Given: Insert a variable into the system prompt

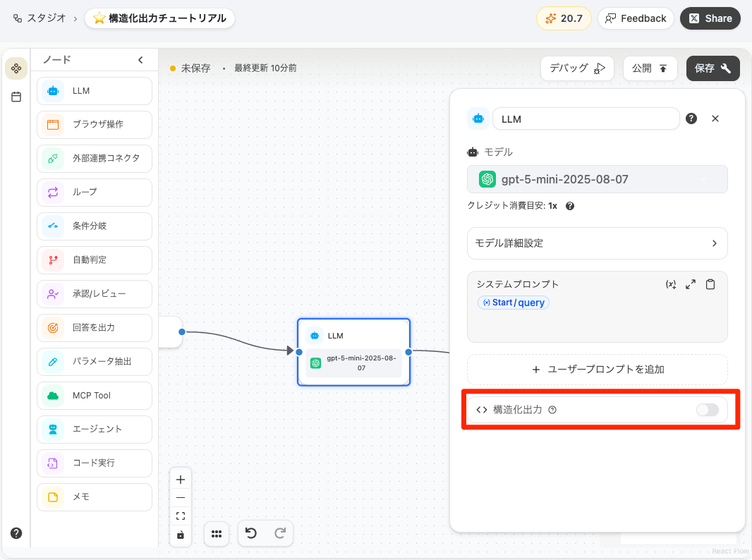Looking at the screenshot, I should click(670, 284).
